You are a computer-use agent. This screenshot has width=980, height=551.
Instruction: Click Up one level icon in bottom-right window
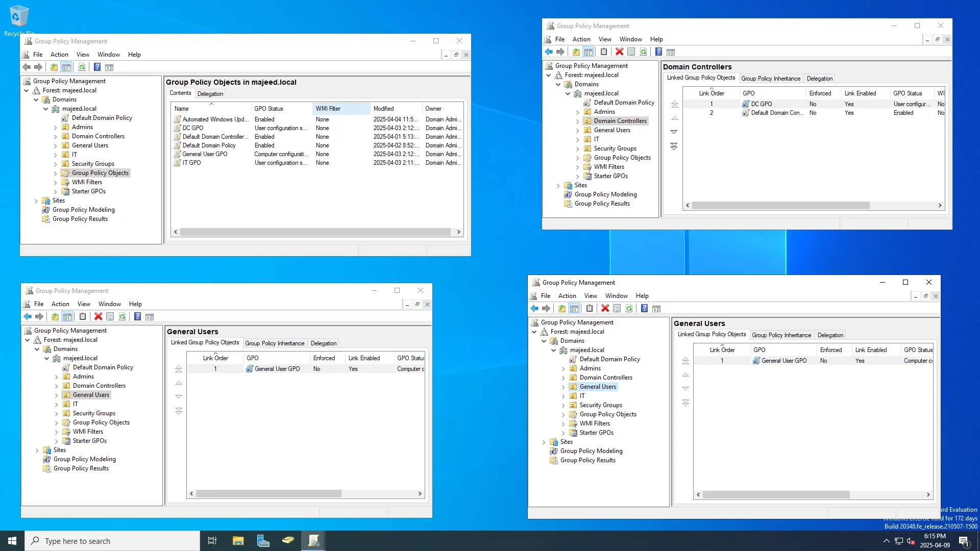[562, 309]
